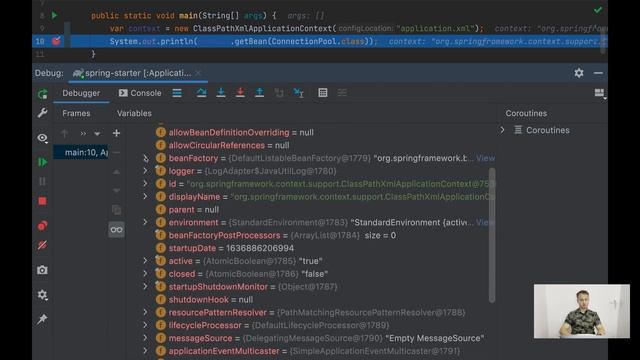Open the layout settings icon at right
This screenshot has width=640, height=360.
tap(600, 93)
